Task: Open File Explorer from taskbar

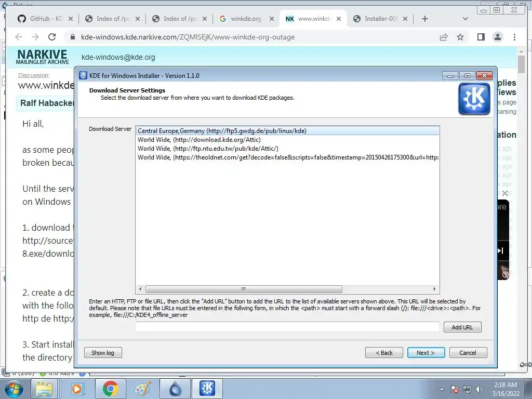Action: 44,389
